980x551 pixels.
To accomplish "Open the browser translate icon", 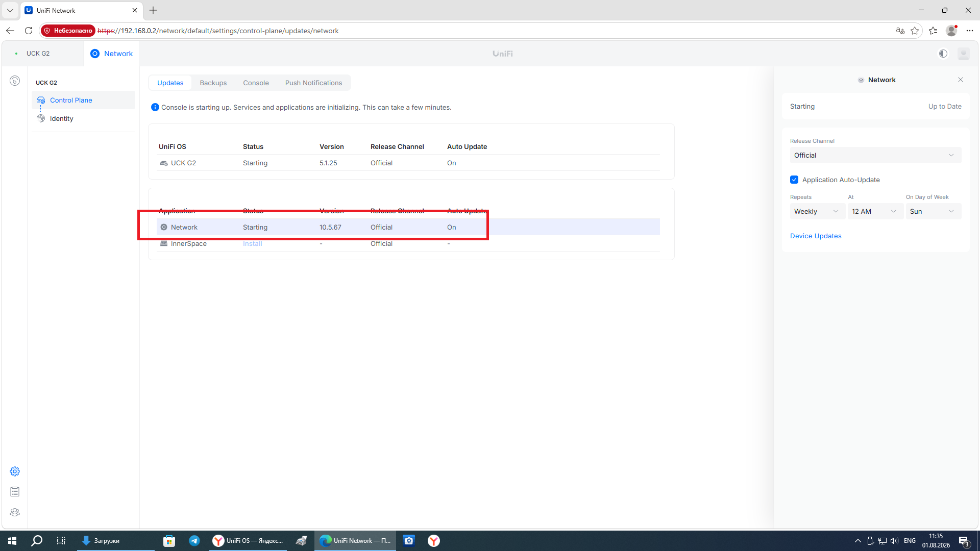I will click(x=900, y=31).
